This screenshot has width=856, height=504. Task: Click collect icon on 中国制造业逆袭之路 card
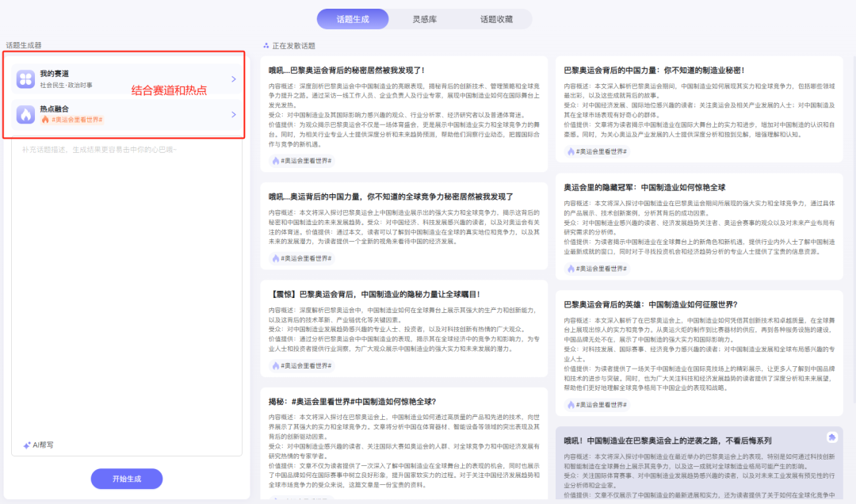point(831,437)
